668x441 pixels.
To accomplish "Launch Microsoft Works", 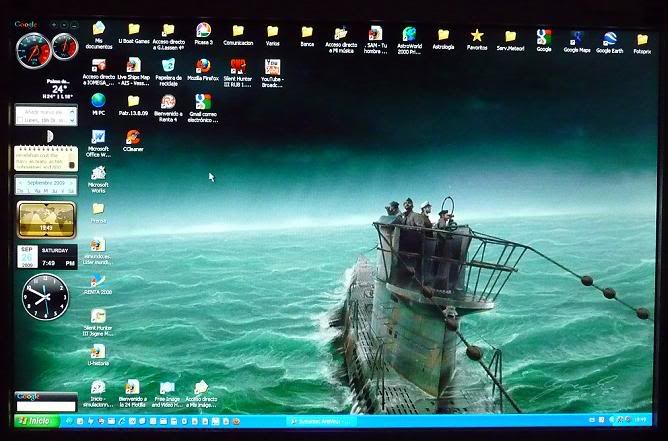I will tap(98, 179).
